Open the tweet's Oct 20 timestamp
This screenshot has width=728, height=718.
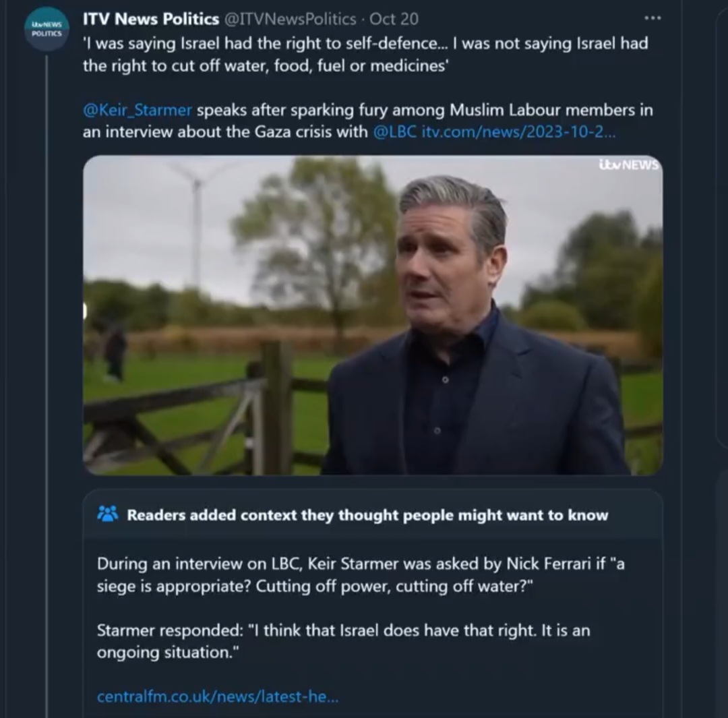point(394,20)
